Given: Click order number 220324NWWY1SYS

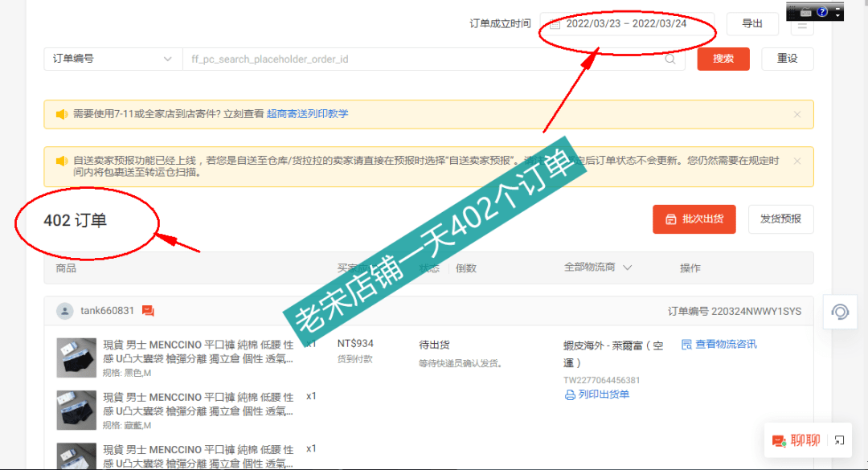Looking at the screenshot, I should pyautogui.click(x=756, y=312).
